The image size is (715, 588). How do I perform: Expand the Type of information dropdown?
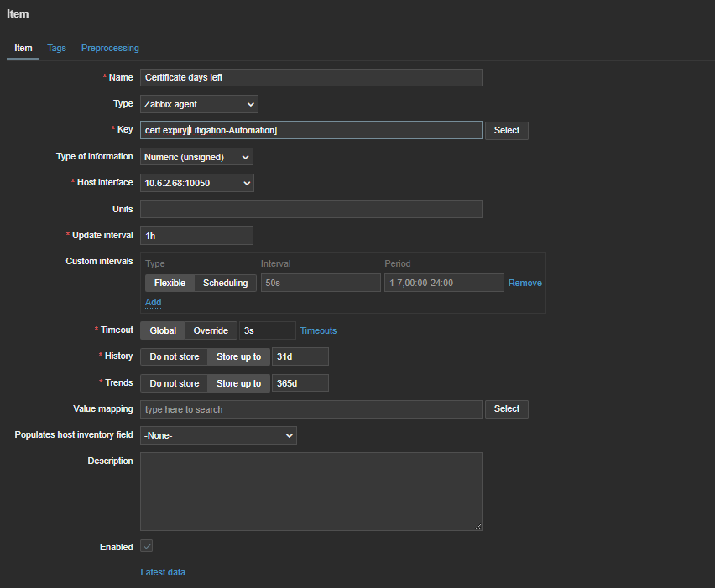click(196, 157)
